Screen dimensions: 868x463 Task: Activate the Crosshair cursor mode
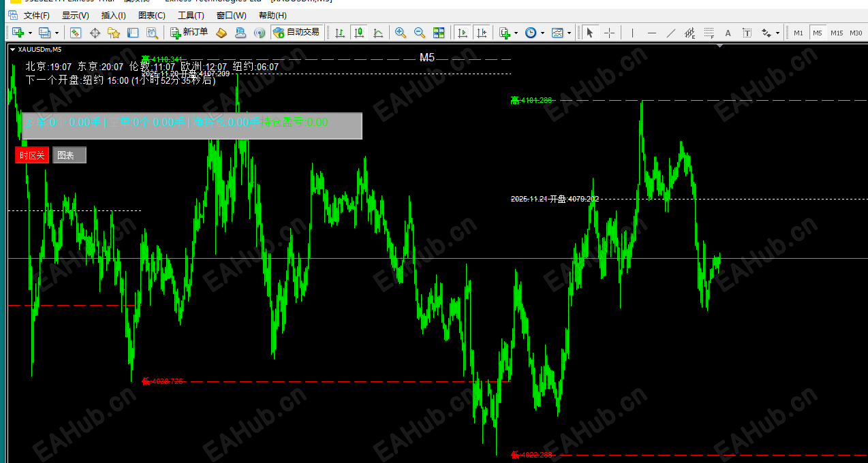[x=610, y=32]
